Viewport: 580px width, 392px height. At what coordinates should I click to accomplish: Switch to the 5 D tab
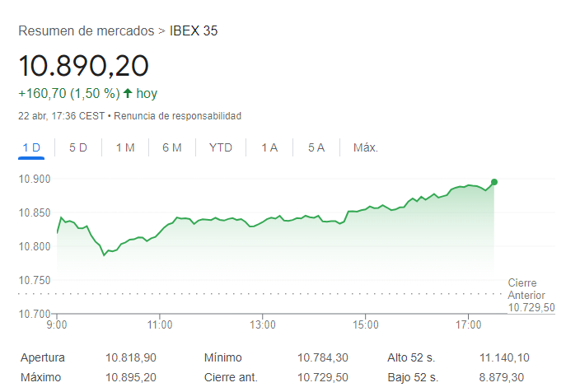click(78, 147)
